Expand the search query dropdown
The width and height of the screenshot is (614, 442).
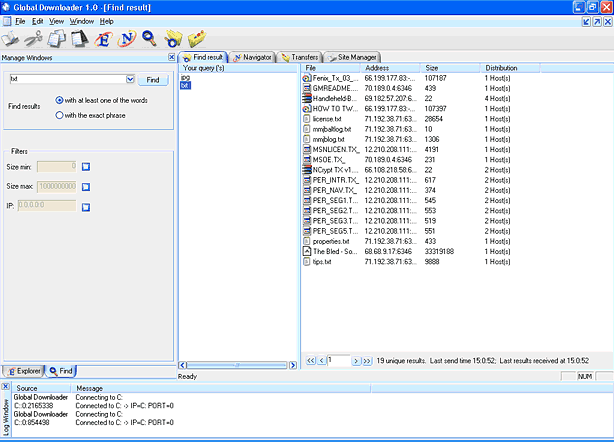pyautogui.click(x=130, y=79)
